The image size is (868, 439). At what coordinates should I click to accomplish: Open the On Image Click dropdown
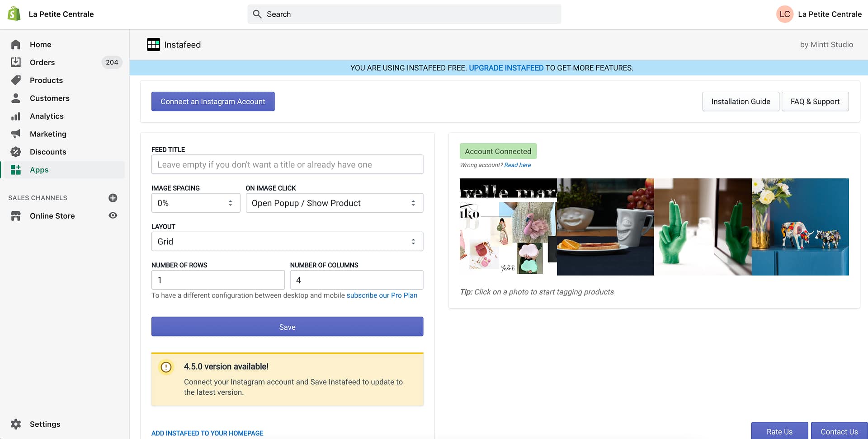[334, 203]
